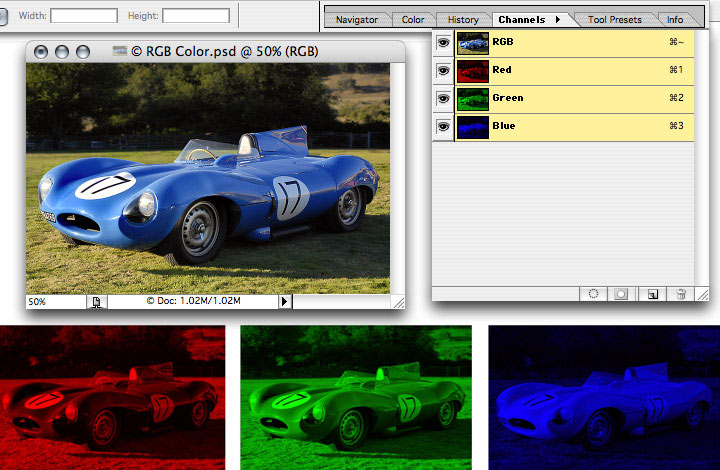Toggle Blue channel eye icon
720x470 pixels.
pos(443,127)
